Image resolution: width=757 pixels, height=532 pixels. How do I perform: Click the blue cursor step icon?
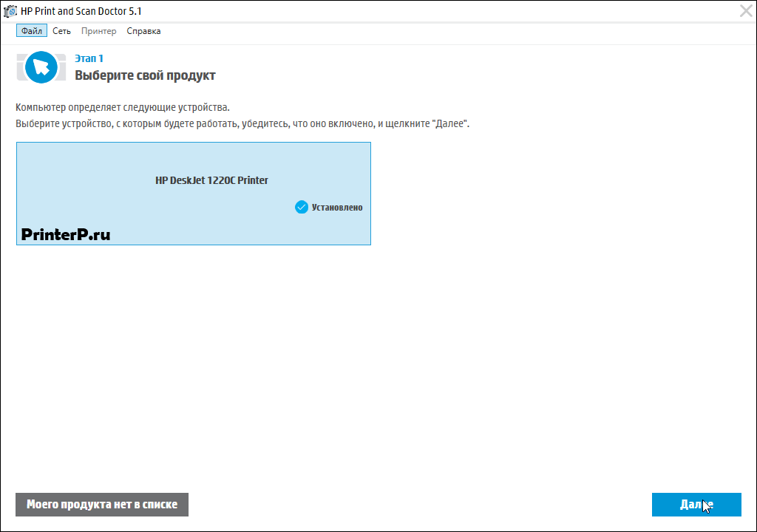point(41,67)
